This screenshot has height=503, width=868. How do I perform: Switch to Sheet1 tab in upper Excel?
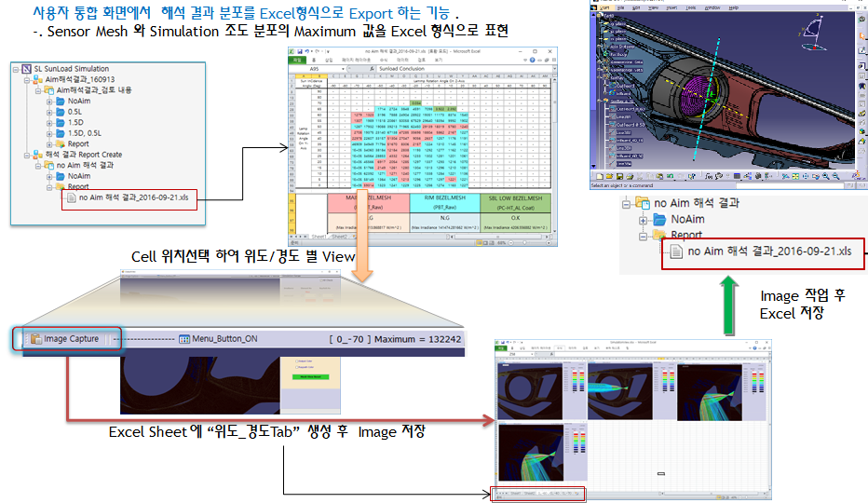(320, 237)
